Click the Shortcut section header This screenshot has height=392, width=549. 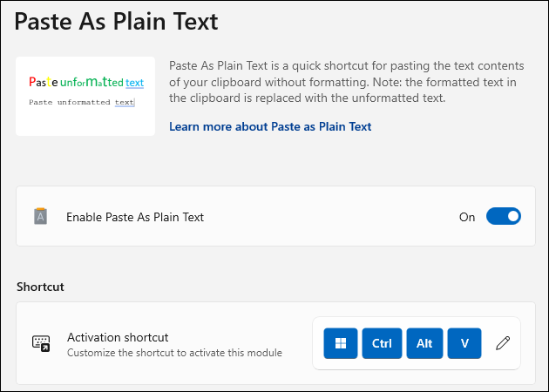tap(40, 287)
